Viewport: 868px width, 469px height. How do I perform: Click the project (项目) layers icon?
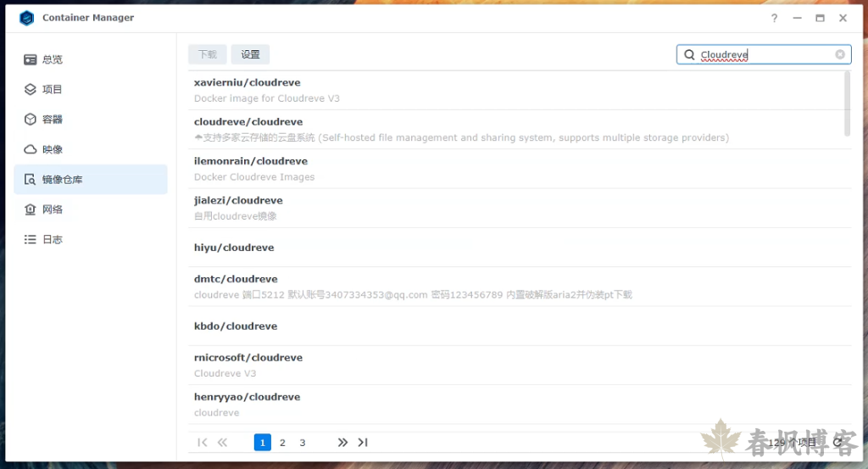click(30, 89)
